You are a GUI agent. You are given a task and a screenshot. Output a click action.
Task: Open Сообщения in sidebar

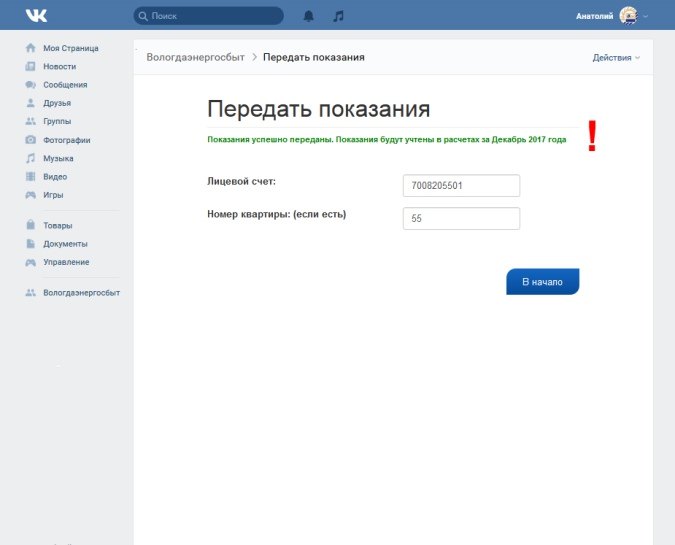click(x=65, y=85)
